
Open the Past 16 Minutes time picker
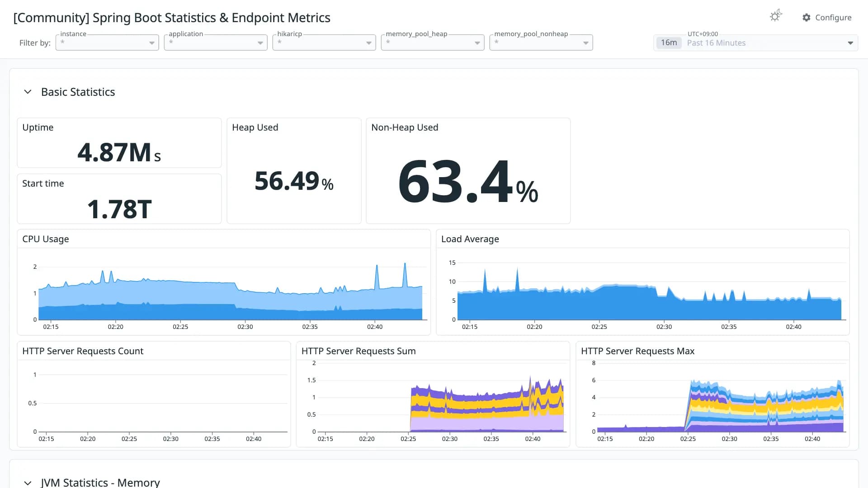click(755, 43)
